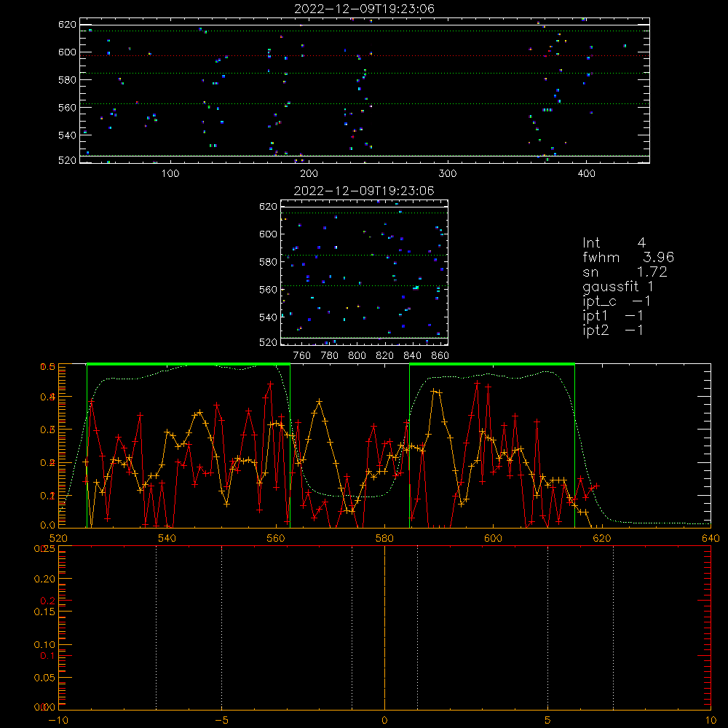Select y-axis label 600 on the small middle plot

[x=268, y=234]
